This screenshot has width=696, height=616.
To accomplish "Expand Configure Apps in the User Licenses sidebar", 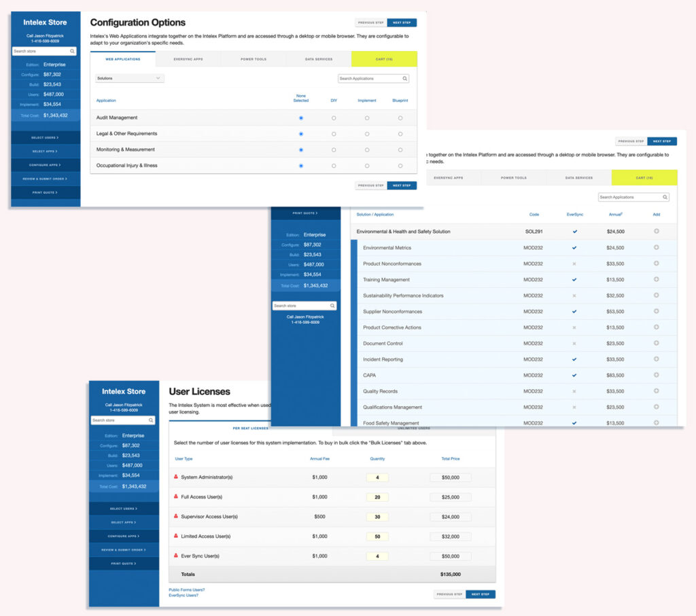I will point(124,536).
